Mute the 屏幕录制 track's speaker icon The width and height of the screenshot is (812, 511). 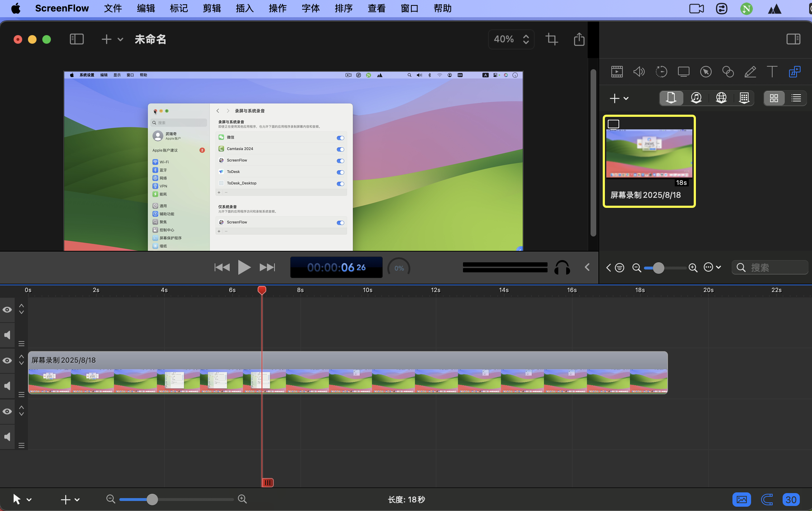[7, 386]
